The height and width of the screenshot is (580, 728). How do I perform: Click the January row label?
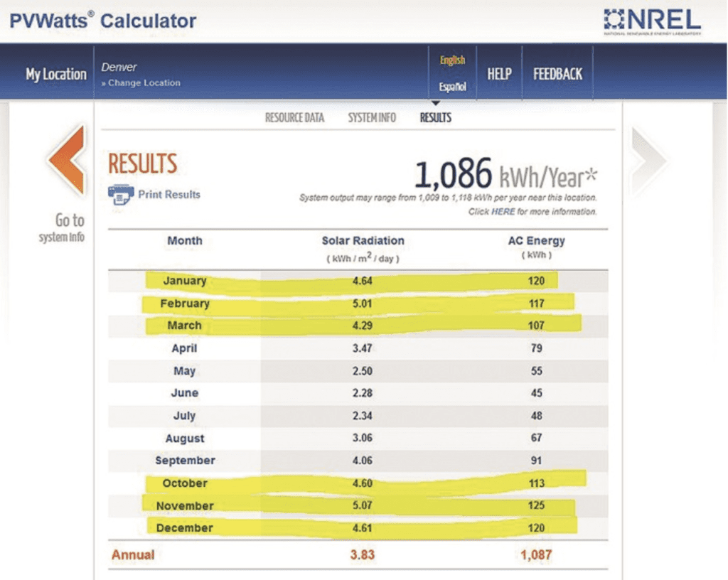pos(185,281)
